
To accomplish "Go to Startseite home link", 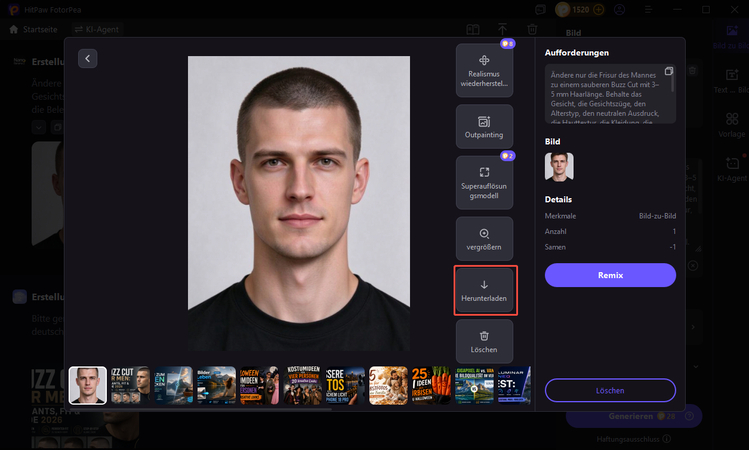I will pos(33,29).
